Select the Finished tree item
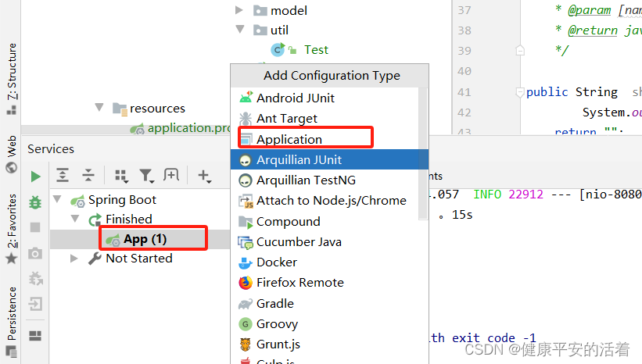 pos(120,219)
